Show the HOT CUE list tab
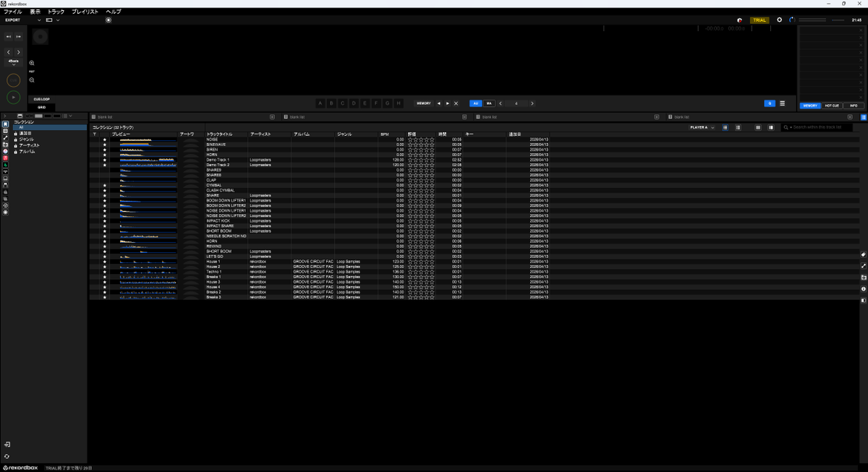 [x=832, y=106]
